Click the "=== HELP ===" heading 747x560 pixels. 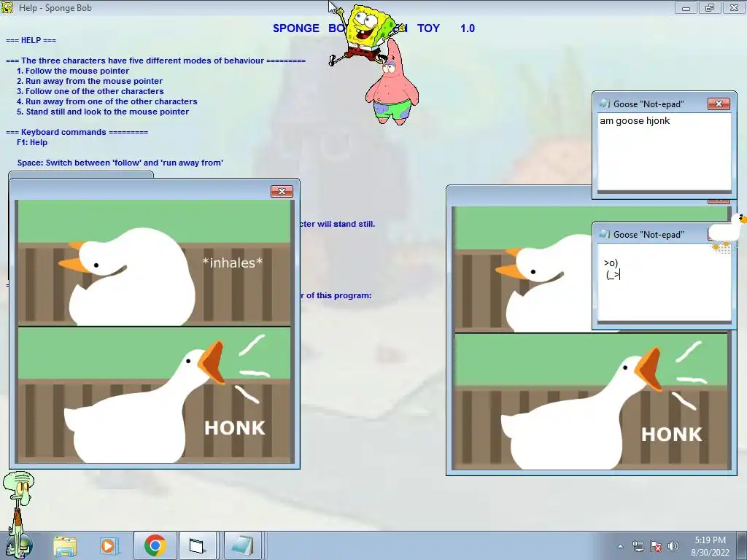[31, 41]
